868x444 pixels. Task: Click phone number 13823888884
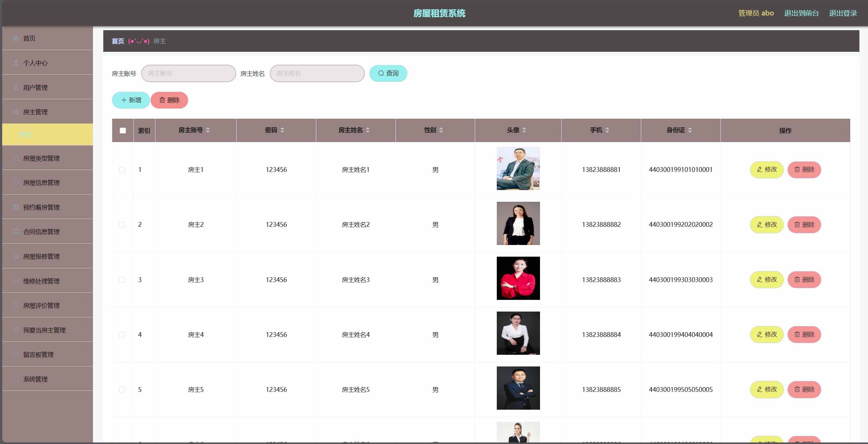(x=601, y=335)
